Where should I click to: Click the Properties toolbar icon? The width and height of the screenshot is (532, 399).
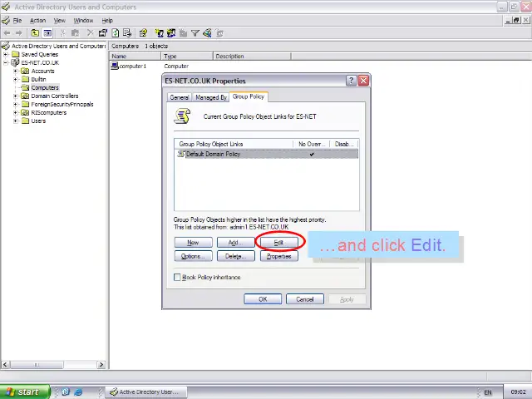coord(103,33)
